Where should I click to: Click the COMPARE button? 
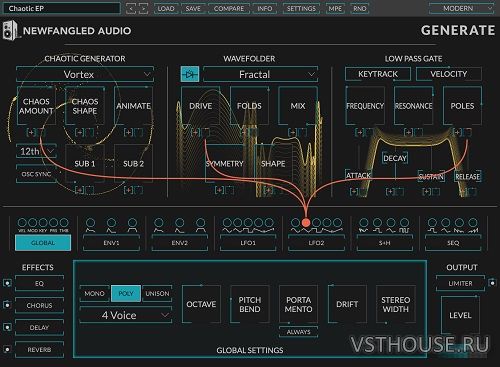point(229,8)
